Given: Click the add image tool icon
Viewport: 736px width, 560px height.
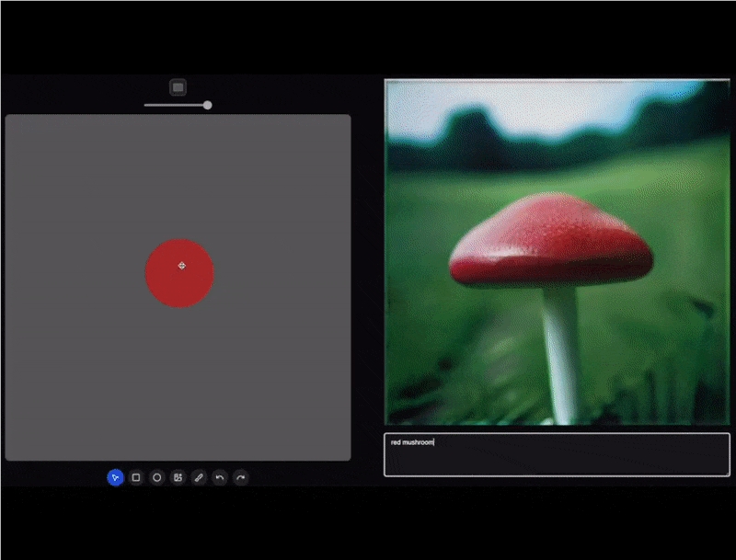Looking at the screenshot, I should (x=178, y=477).
